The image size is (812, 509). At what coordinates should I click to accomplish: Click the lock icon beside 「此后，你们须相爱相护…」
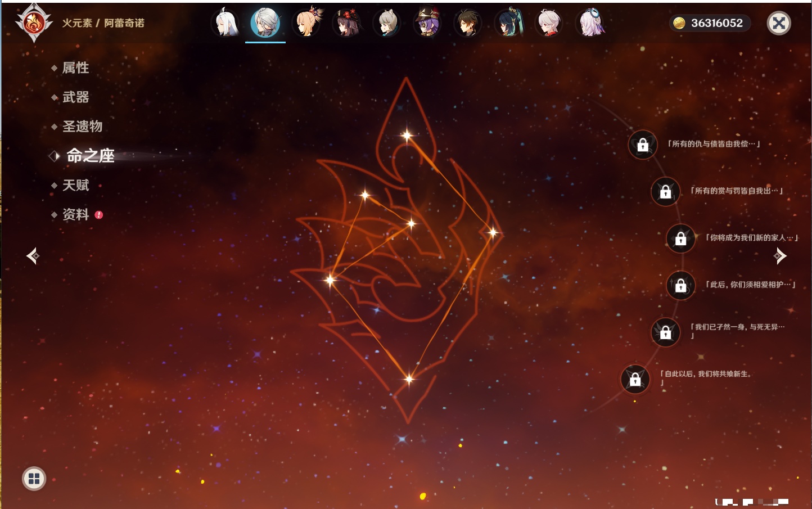[x=681, y=285]
